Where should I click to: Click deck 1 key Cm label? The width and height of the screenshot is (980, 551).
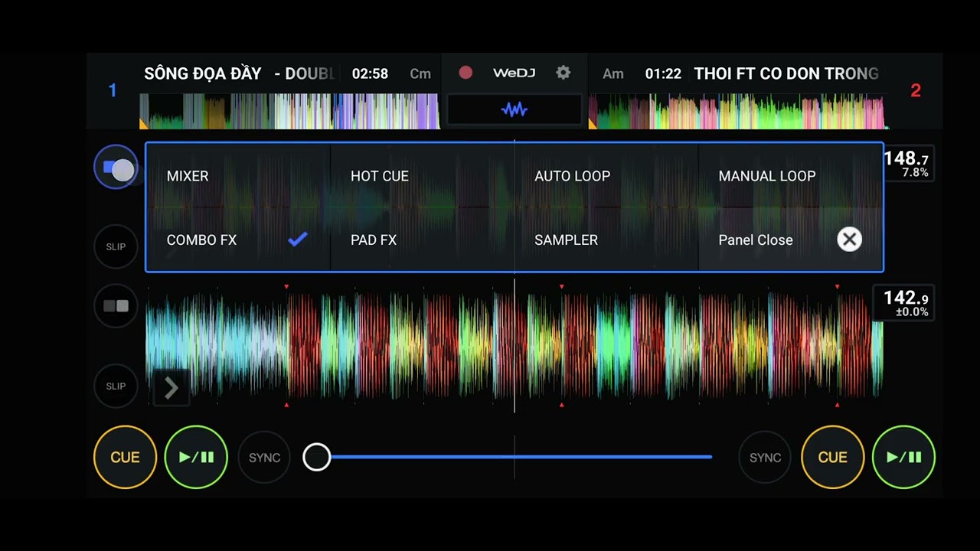[420, 73]
